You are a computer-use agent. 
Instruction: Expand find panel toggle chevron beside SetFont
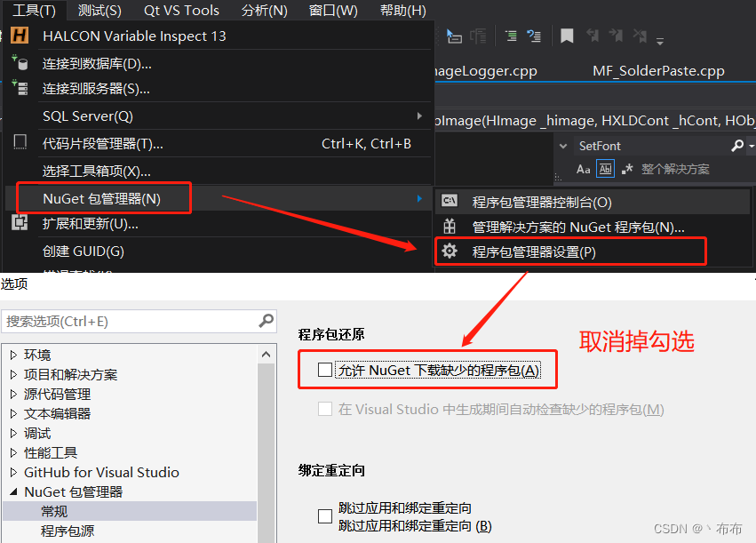[x=562, y=146]
